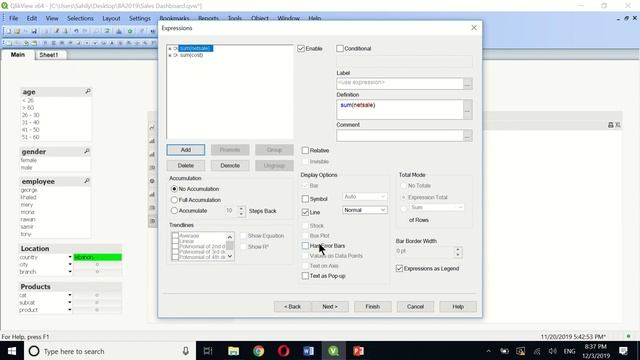Switch to PowerPoint from taskbar

pos(358,351)
